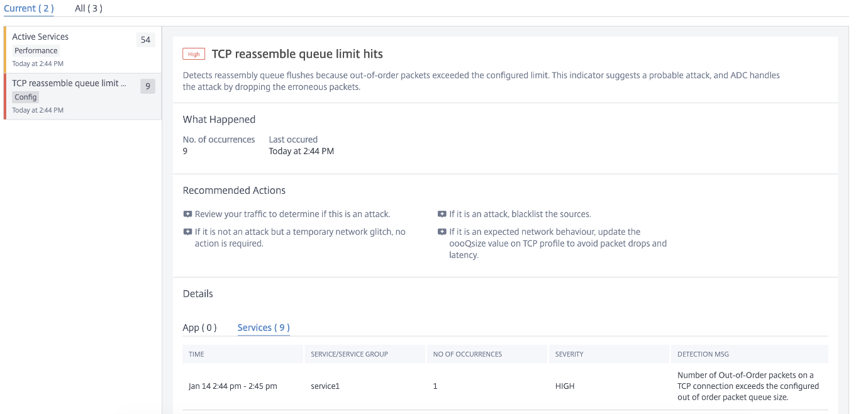Switch to the Current (2) tab

[x=29, y=9]
